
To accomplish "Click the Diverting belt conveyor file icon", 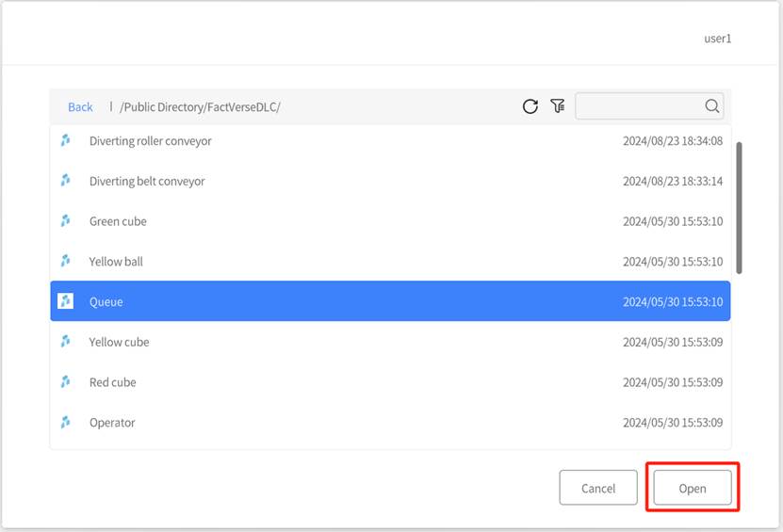I will point(65,181).
